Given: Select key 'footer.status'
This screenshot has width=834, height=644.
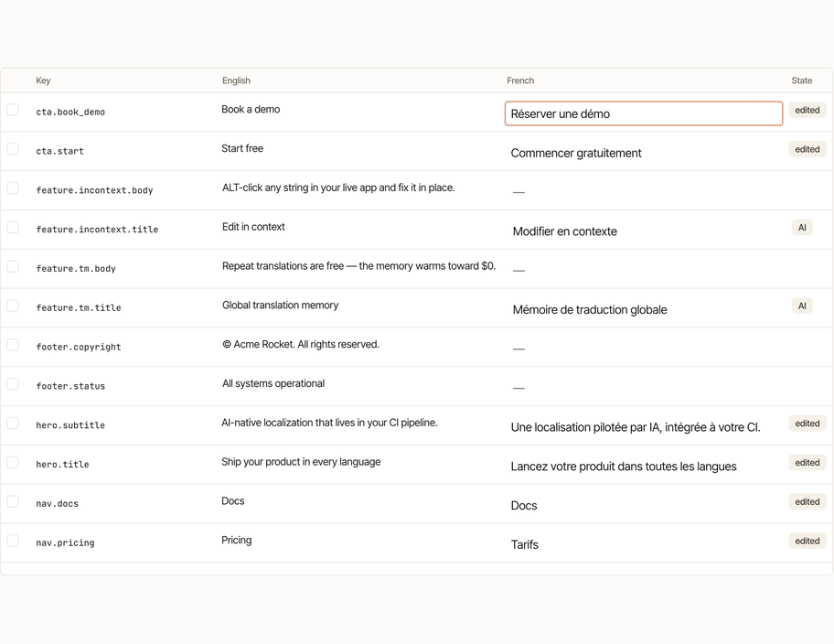Looking at the screenshot, I should tap(70, 386).
